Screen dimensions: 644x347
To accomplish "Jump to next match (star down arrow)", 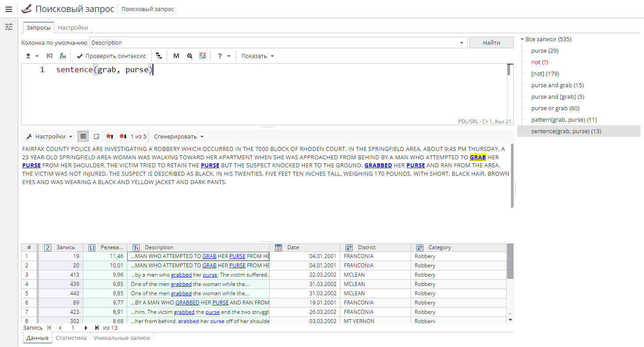I will coord(123,136).
